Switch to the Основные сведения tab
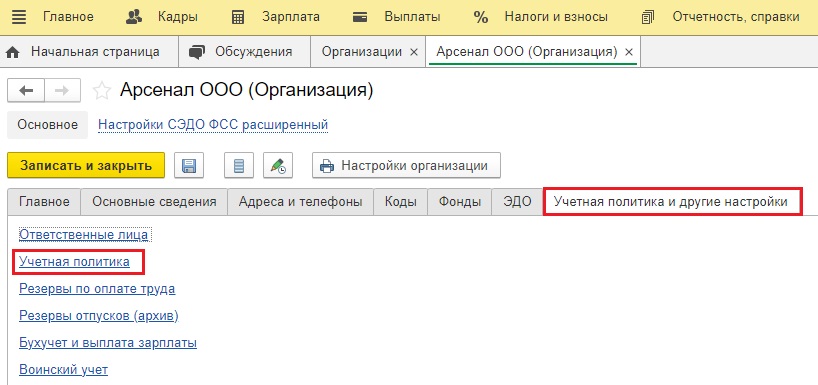The width and height of the screenshot is (818, 385). [x=154, y=202]
